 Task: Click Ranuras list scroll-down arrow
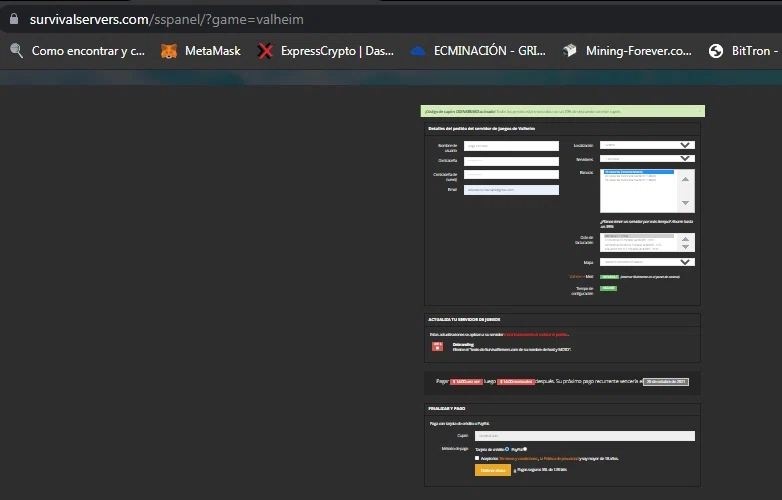[685, 203]
